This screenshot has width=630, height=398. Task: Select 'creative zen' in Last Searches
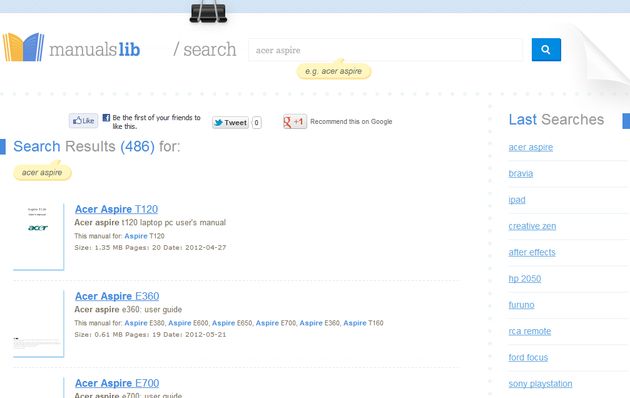(x=532, y=226)
